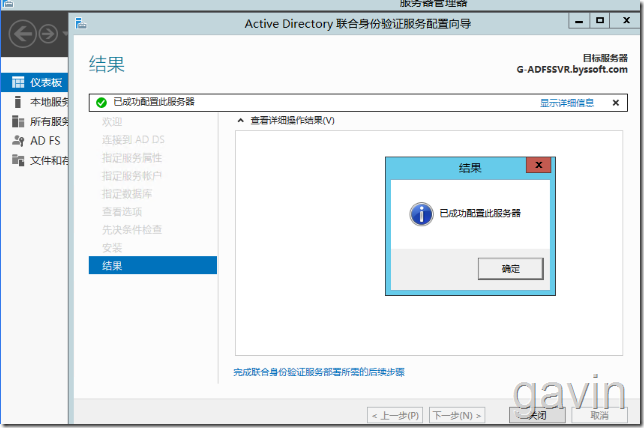Click the 关闭 button in the wizard
This screenshot has width=644, height=428.
(537, 415)
